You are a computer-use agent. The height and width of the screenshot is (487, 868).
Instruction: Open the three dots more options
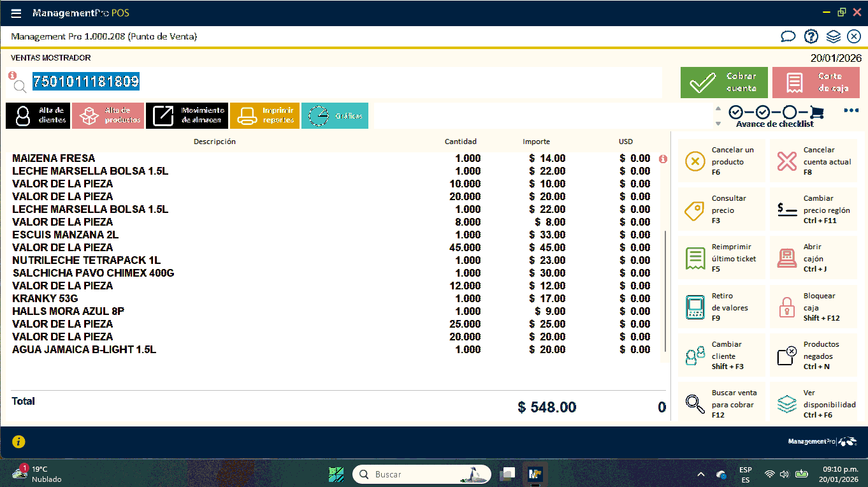click(x=851, y=110)
